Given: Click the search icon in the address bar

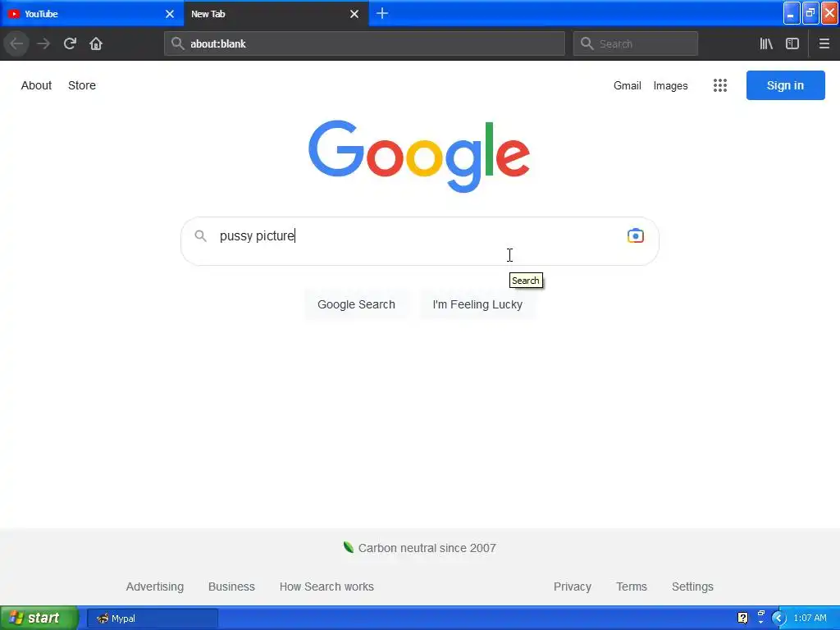Looking at the screenshot, I should coord(177,43).
